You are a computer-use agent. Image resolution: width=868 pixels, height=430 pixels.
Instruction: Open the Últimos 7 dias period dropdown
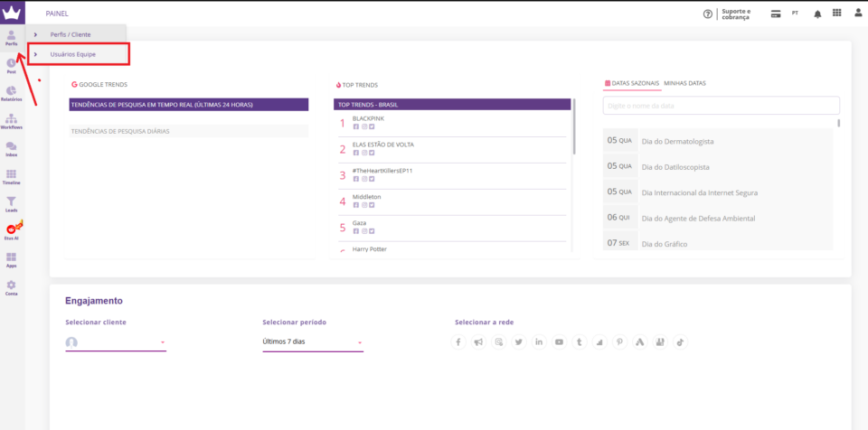coord(312,342)
